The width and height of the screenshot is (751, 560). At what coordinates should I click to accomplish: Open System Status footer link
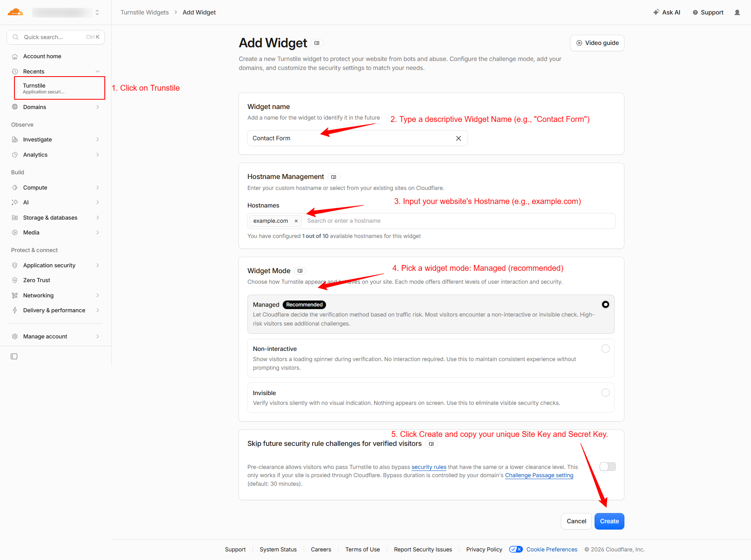pos(278,549)
